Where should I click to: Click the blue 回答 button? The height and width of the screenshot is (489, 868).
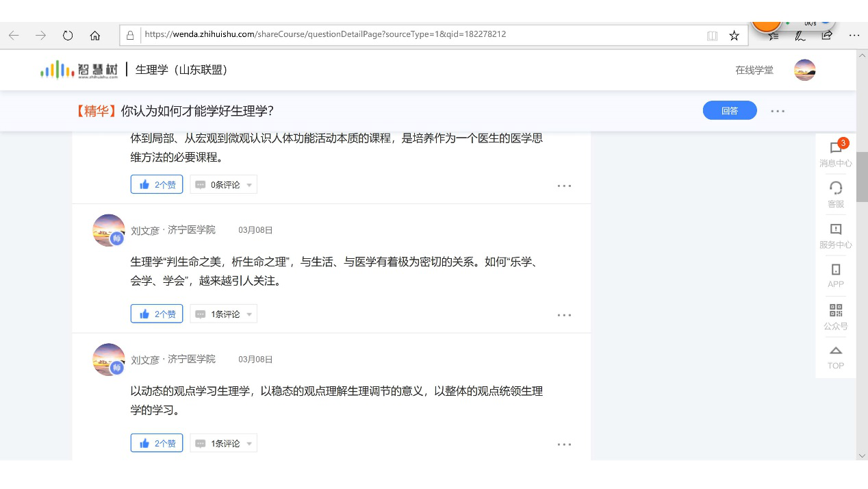[x=730, y=110]
